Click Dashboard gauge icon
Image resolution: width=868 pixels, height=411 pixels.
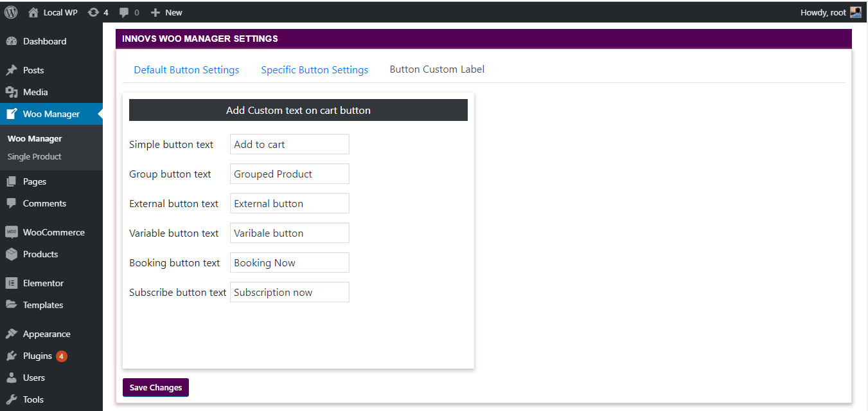tap(12, 41)
